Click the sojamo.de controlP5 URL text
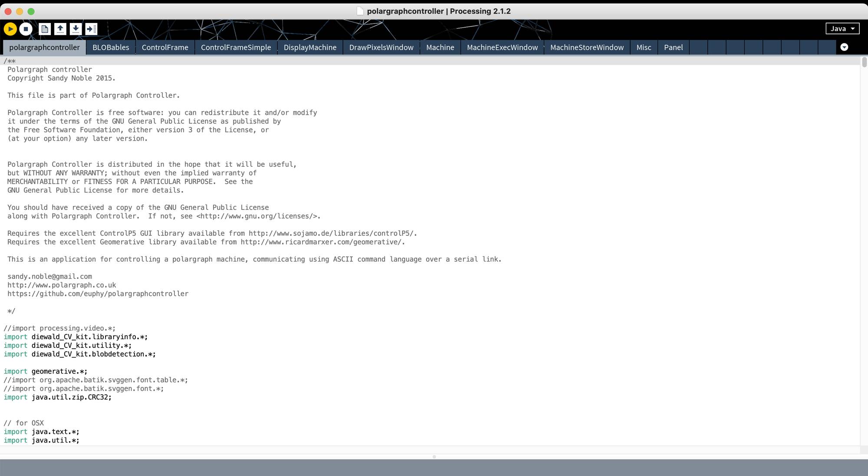 pos(332,233)
